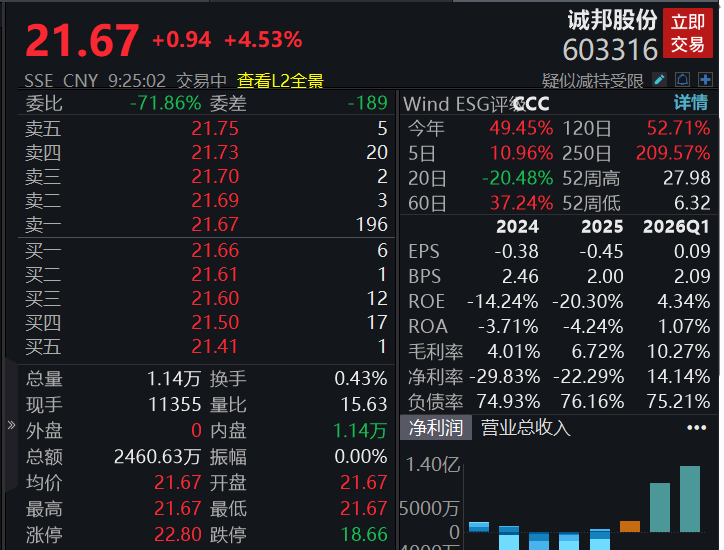
Task: Select stock code 603316
Action: coord(610,49)
